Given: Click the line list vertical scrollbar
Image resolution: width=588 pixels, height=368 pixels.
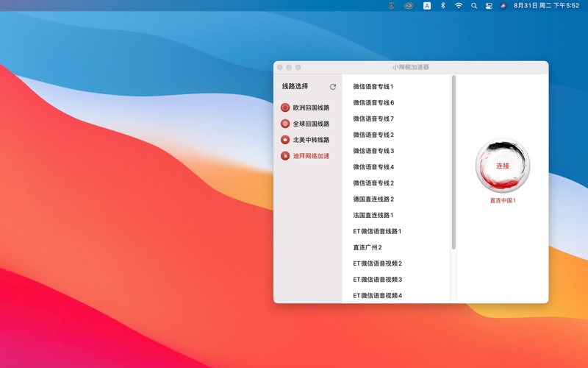Looking at the screenshot, I should click(x=453, y=162).
